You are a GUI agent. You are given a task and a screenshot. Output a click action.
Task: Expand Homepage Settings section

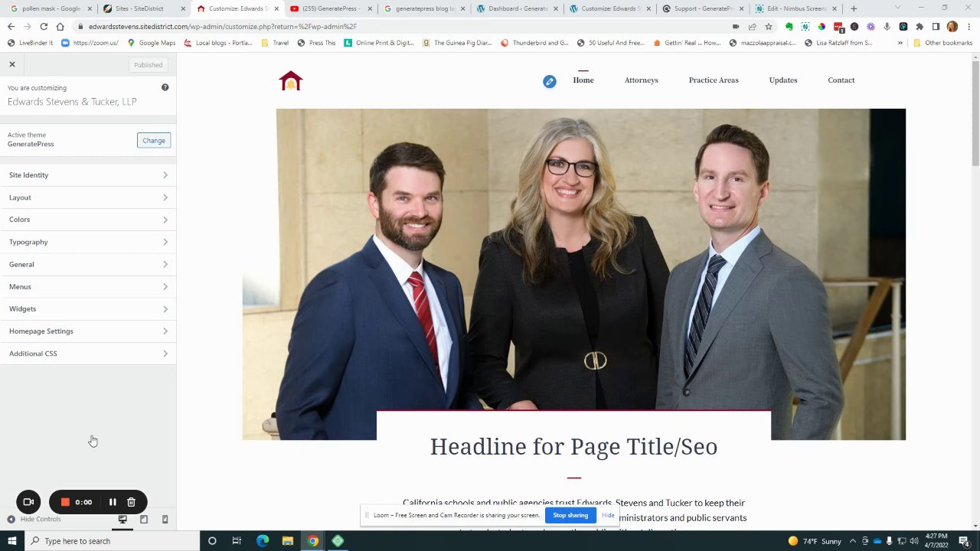click(88, 331)
